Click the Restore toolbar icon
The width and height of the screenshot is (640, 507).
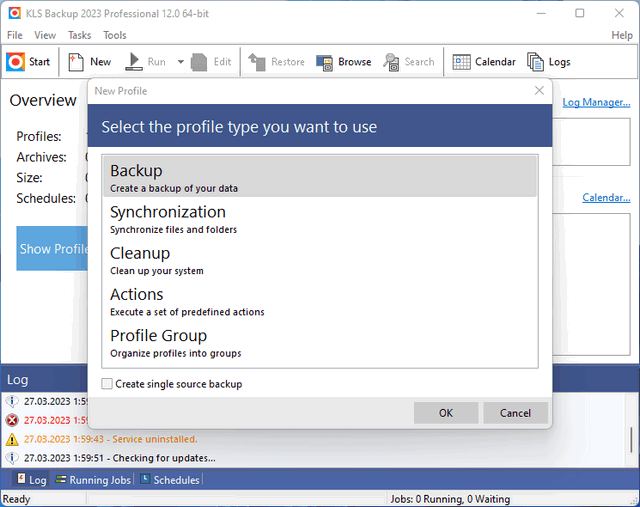point(258,62)
